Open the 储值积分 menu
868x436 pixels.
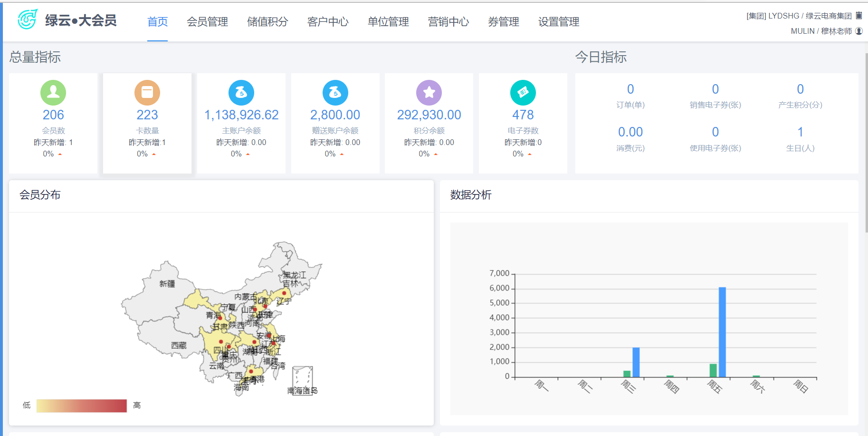click(267, 22)
